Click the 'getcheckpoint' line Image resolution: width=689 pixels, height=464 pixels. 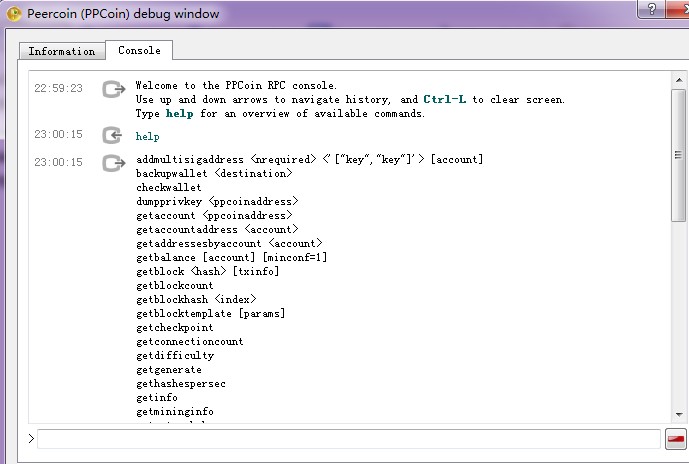[175, 327]
